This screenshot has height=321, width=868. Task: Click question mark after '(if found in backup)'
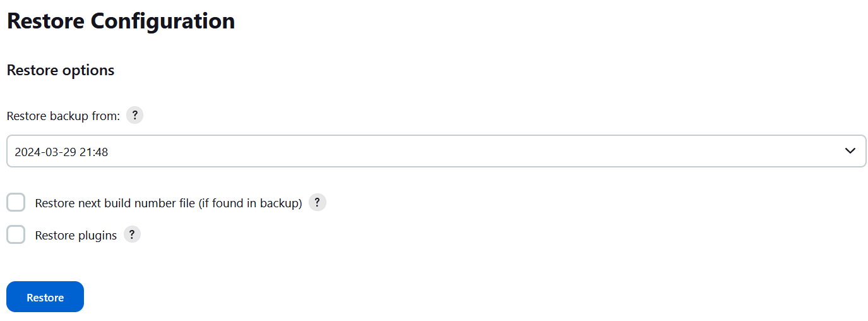pyautogui.click(x=318, y=203)
